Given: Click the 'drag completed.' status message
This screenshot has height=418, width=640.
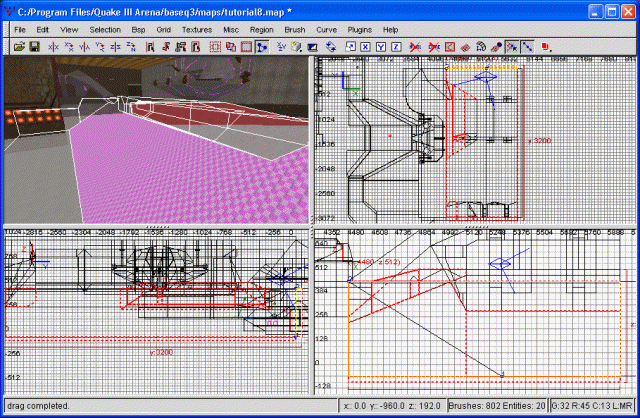Looking at the screenshot, I should tap(38, 406).
